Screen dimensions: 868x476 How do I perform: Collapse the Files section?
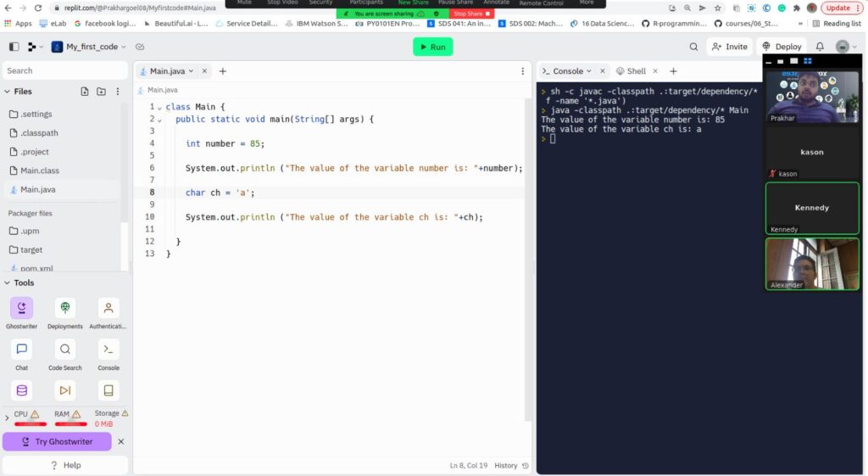(8, 92)
